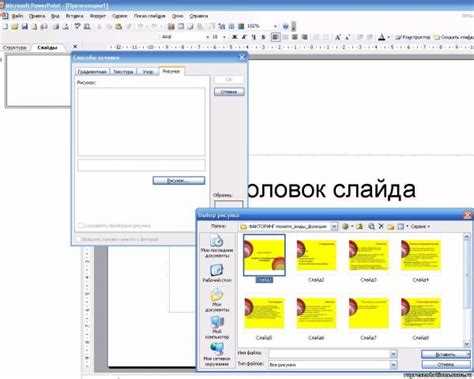Open the Имя файла dropdown arrow
Viewport: 474px width, 379px height.
click(x=394, y=354)
